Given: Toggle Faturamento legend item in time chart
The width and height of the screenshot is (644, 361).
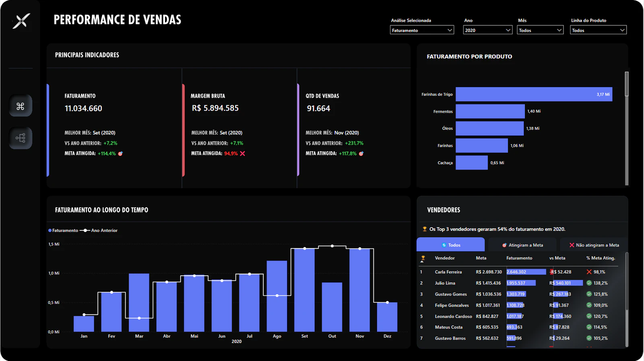Looking at the screenshot, I should point(63,230).
